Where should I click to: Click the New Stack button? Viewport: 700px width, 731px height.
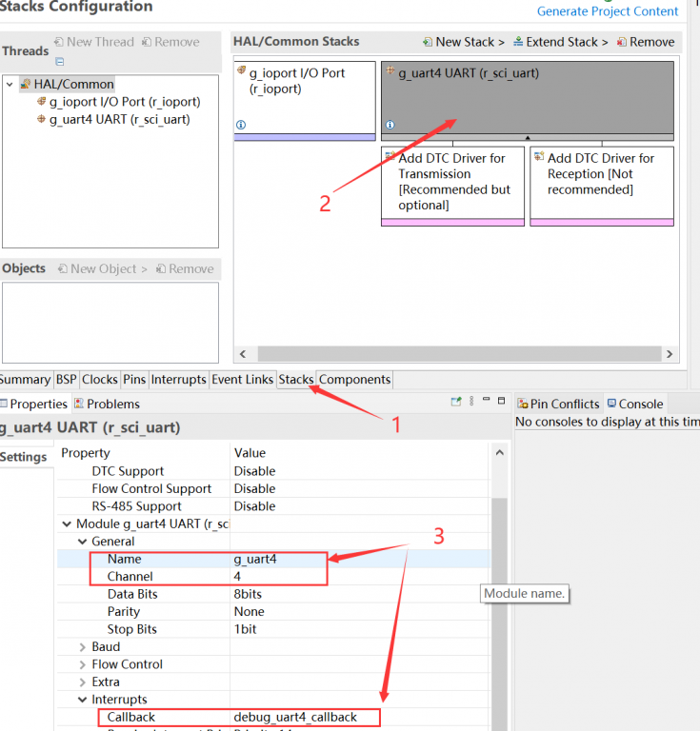click(x=464, y=42)
